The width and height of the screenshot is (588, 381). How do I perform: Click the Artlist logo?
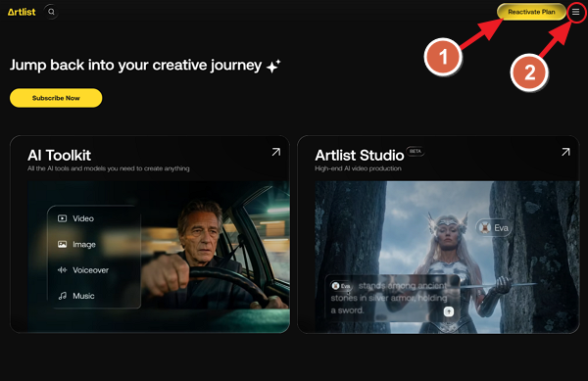pyautogui.click(x=22, y=12)
